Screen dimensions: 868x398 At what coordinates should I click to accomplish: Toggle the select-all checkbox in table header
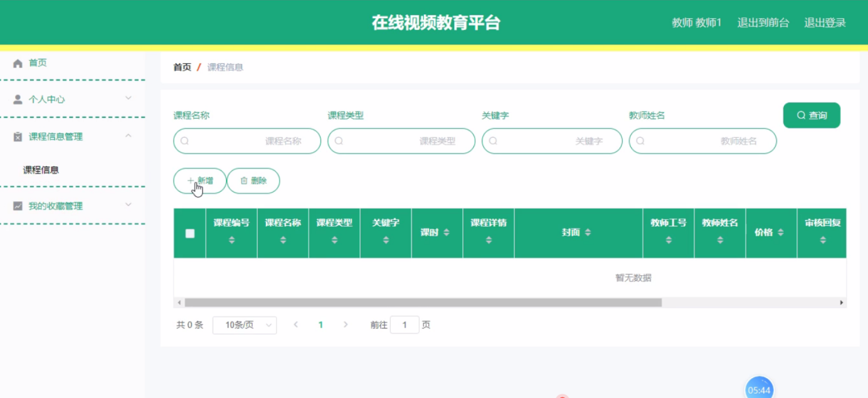click(190, 233)
